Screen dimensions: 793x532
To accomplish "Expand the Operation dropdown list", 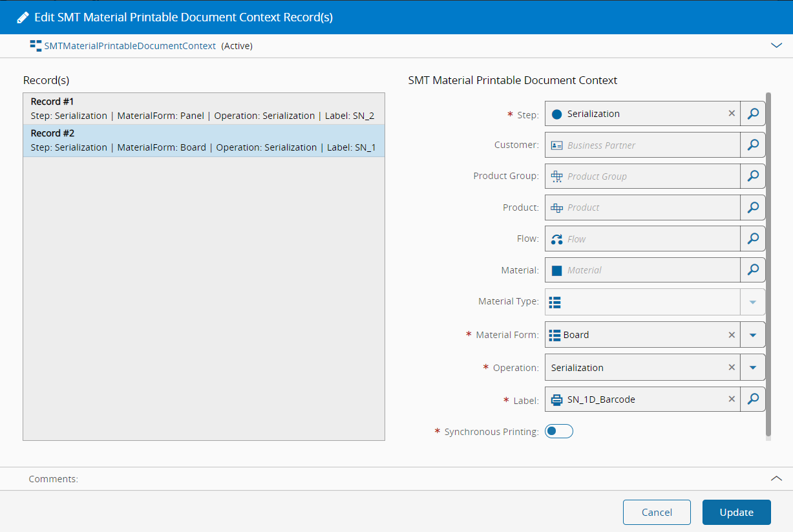I will (x=752, y=367).
